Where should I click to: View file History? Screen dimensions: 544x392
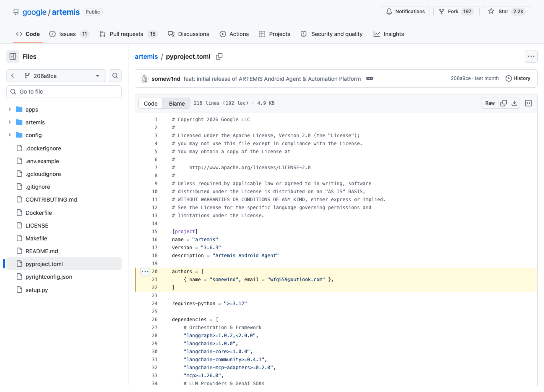[518, 78]
